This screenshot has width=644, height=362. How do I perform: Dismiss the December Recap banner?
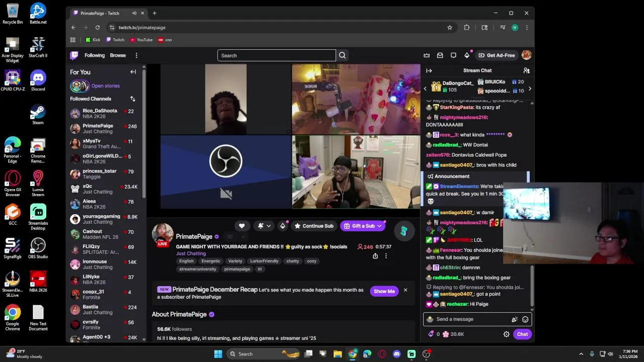pos(405,290)
